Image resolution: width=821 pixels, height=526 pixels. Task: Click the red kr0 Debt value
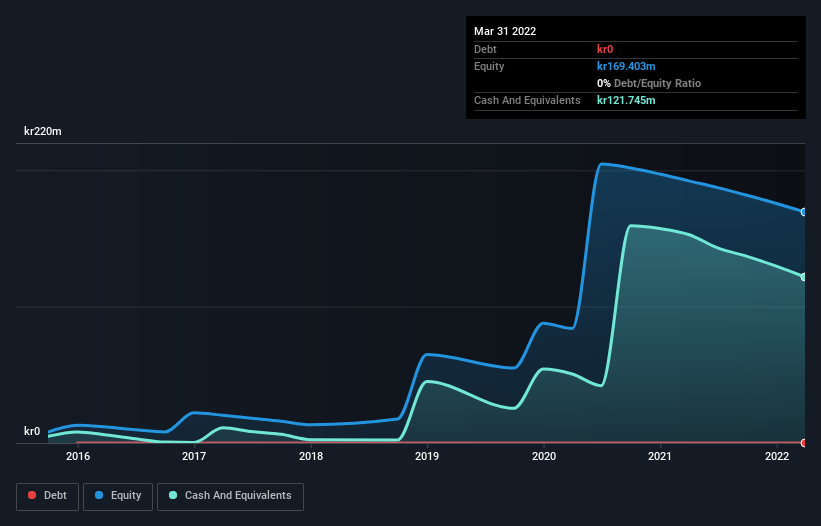point(605,49)
